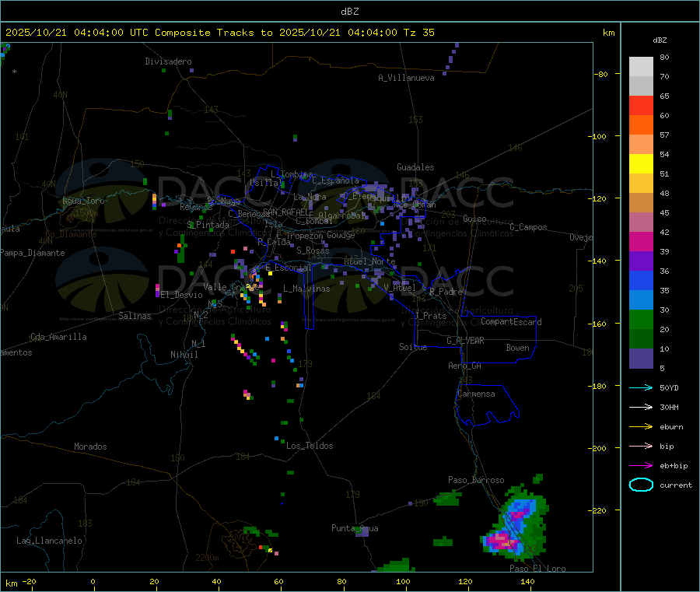Click the R_Padre map label

446,292
